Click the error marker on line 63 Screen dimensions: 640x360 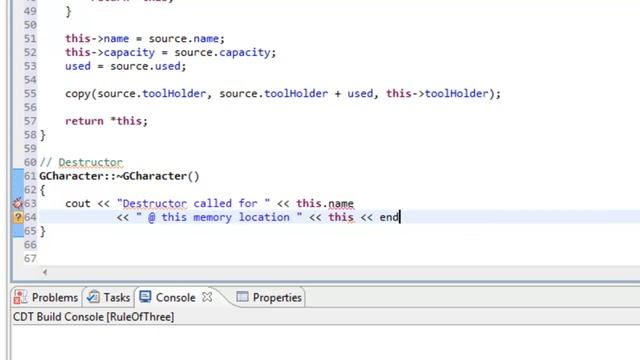(18, 203)
